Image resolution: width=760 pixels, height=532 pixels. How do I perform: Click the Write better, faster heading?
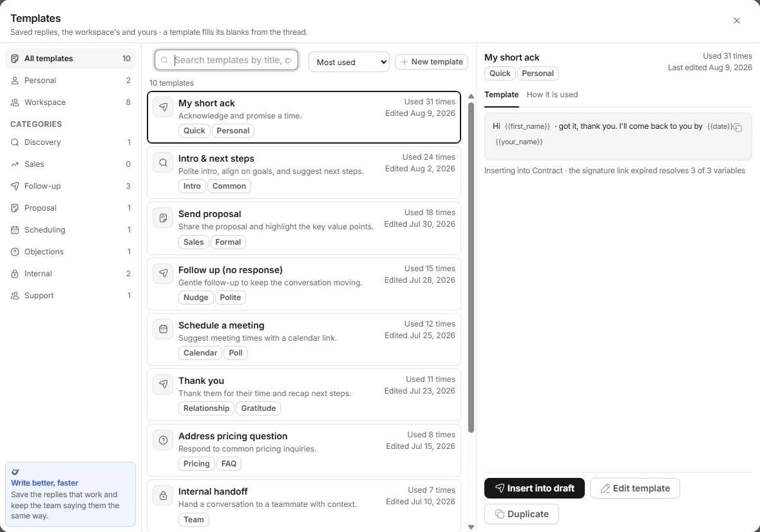pyautogui.click(x=44, y=483)
